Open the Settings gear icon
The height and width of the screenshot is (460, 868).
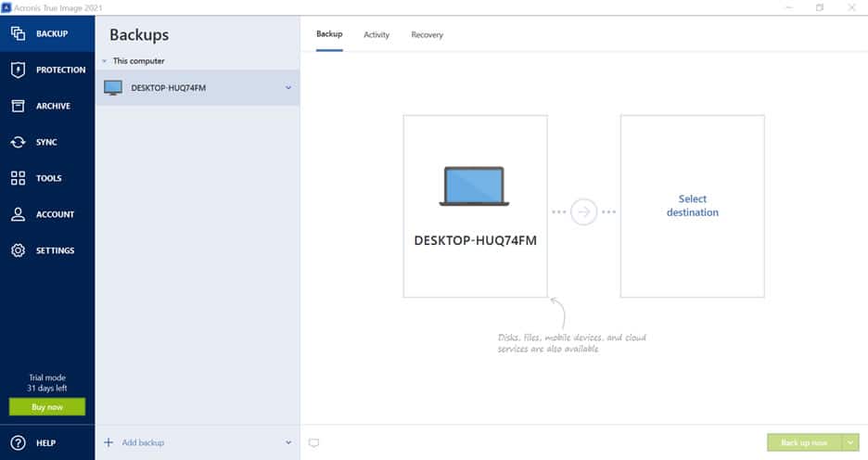click(18, 250)
